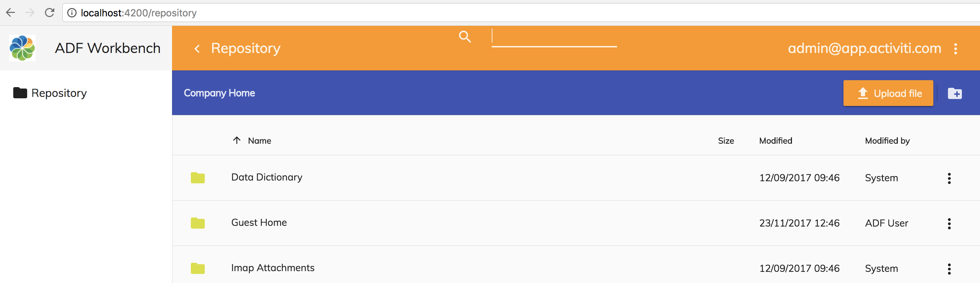Click the Company Home breadcrumb
The width and height of the screenshot is (980, 283).
click(x=219, y=93)
